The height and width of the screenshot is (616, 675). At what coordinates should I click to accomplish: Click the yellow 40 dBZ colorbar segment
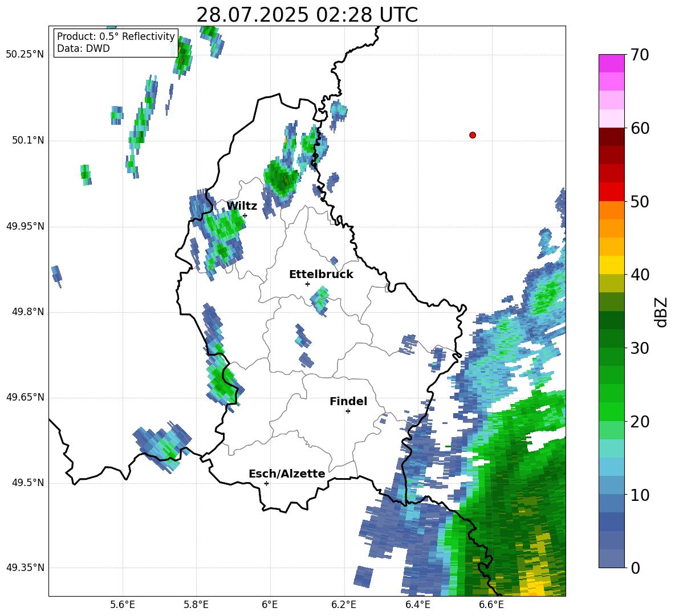(x=611, y=265)
